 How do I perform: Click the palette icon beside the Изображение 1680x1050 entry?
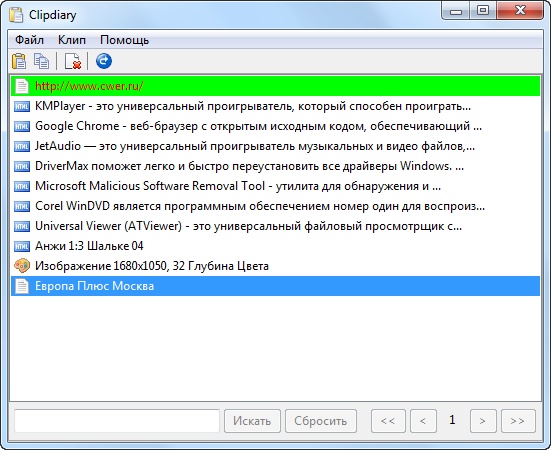point(22,266)
